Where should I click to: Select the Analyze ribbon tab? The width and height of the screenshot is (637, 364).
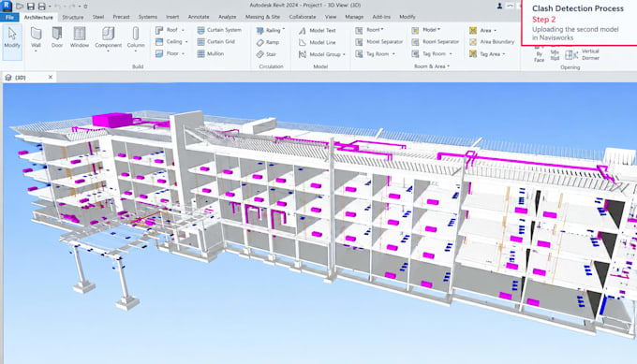click(227, 17)
